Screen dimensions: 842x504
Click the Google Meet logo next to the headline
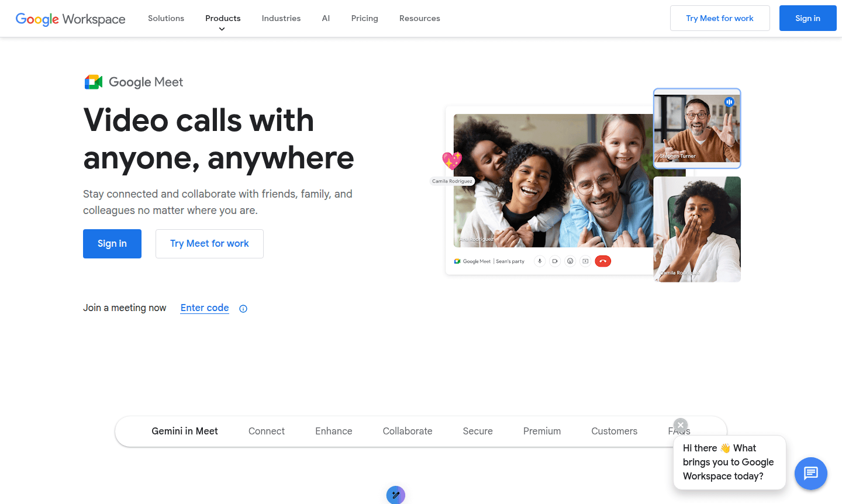(93, 81)
